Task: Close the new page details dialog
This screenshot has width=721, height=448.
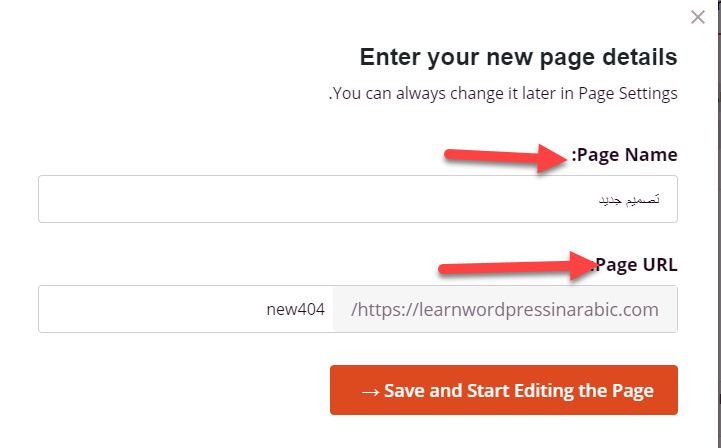Action: 698,17
